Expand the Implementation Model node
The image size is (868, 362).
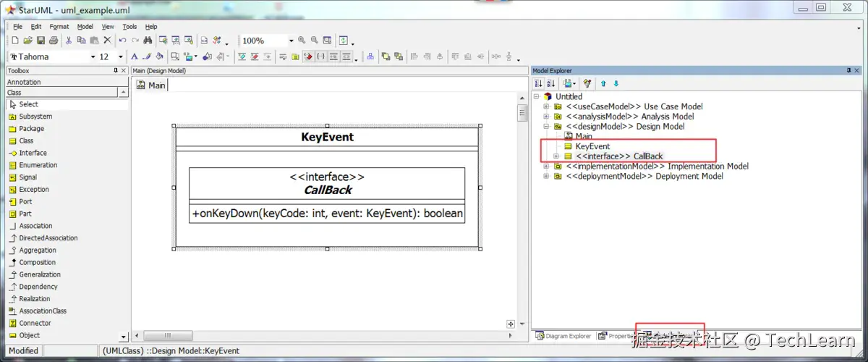tap(547, 167)
